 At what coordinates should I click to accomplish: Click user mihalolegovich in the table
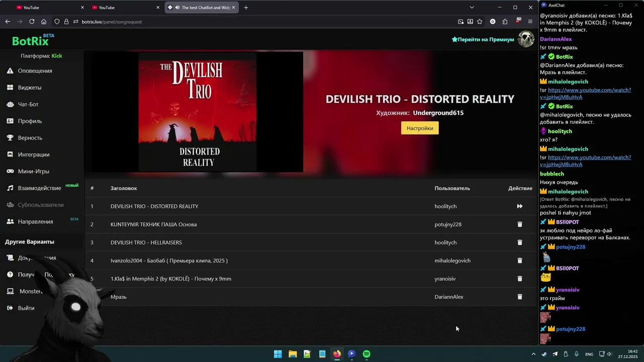click(452, 260)
